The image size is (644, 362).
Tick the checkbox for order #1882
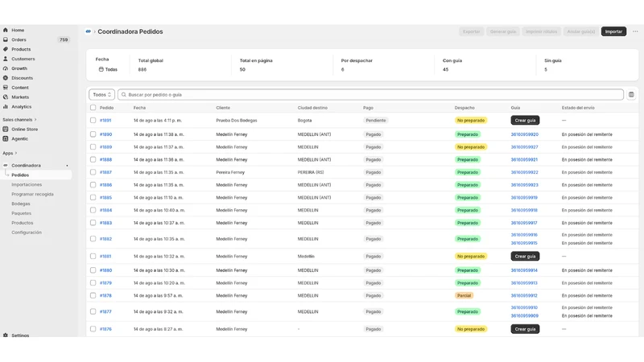93,239
